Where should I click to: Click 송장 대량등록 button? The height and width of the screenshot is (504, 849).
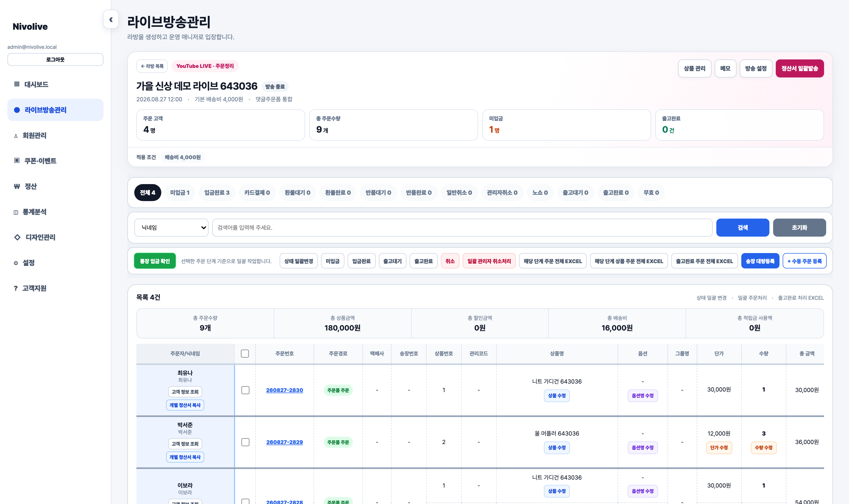760,261
